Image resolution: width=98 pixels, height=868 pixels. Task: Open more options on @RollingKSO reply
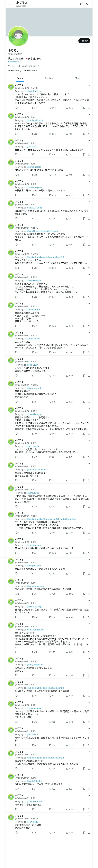[89, 303]
